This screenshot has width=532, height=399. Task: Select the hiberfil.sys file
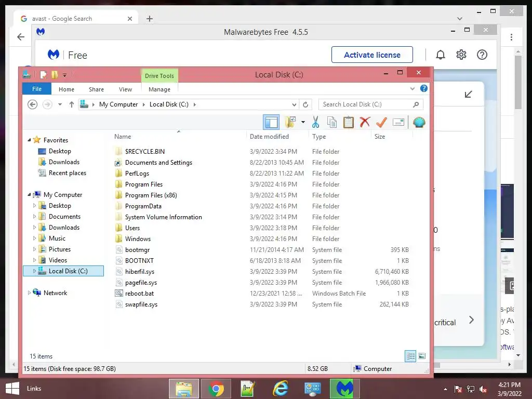pyautogui.click(x=140, y=271)
